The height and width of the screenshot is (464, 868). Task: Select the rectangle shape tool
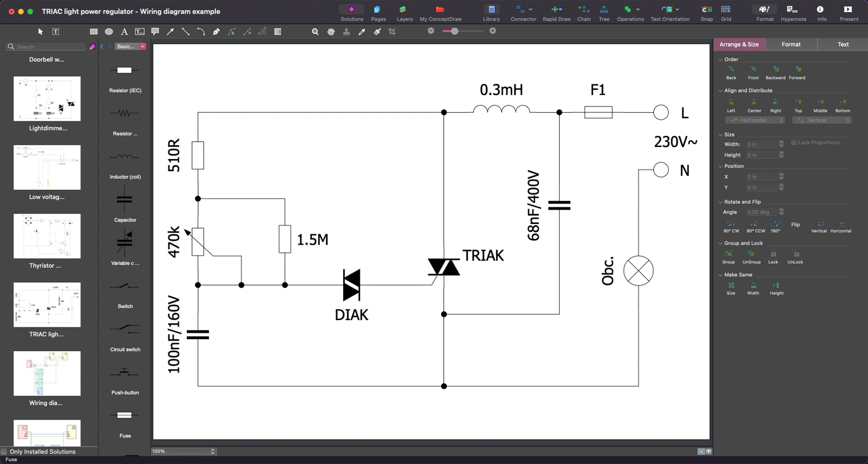[94, 32]
